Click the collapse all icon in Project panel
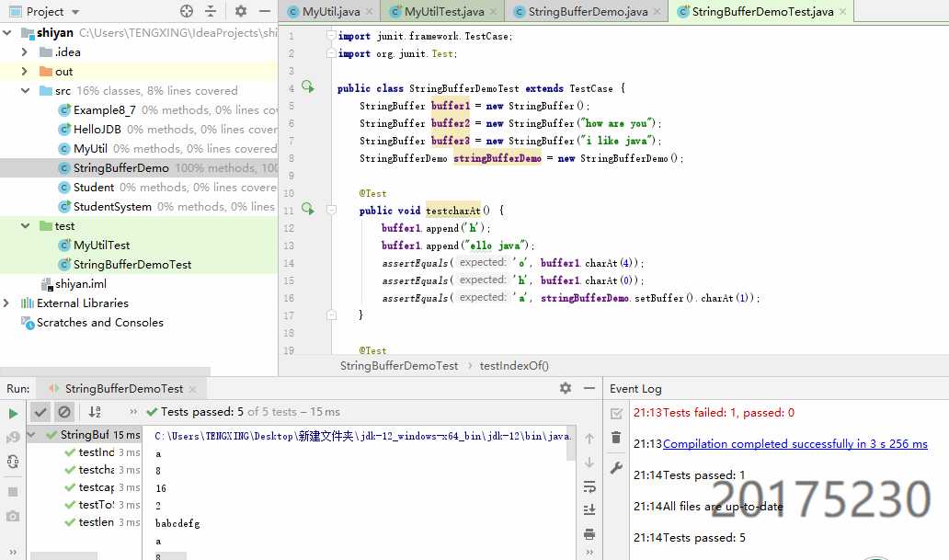949x560 pixels. tap(211, 12)
